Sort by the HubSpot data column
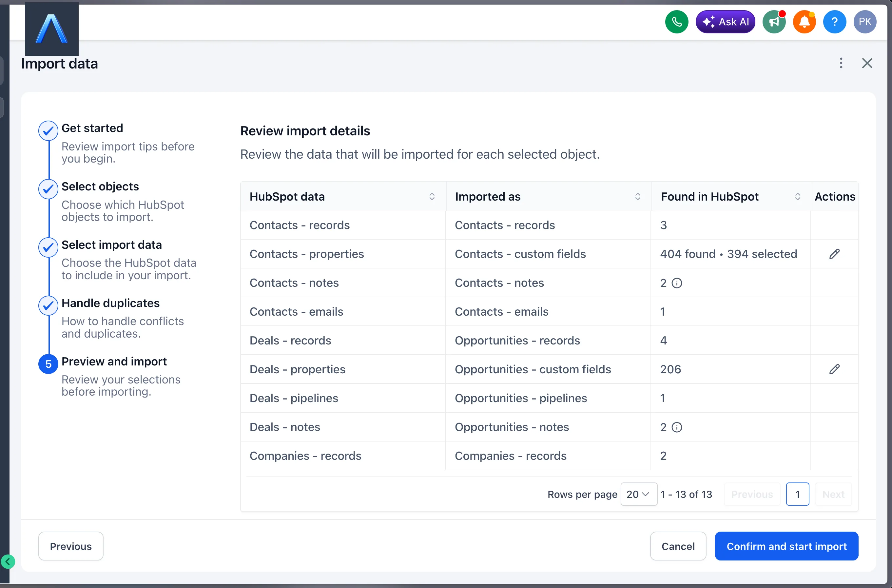Viewport: 892px width, 588px height. tap(432, 197)
